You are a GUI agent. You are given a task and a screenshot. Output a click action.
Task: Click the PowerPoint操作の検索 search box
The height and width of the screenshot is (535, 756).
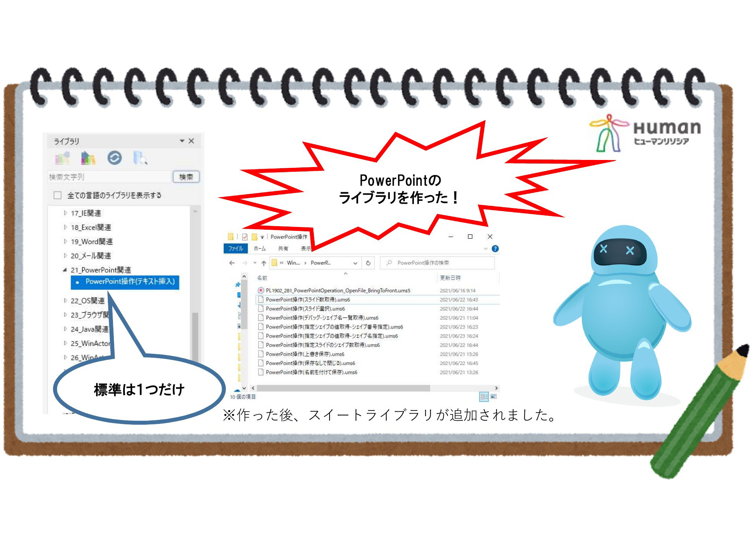tap(437, 263)
